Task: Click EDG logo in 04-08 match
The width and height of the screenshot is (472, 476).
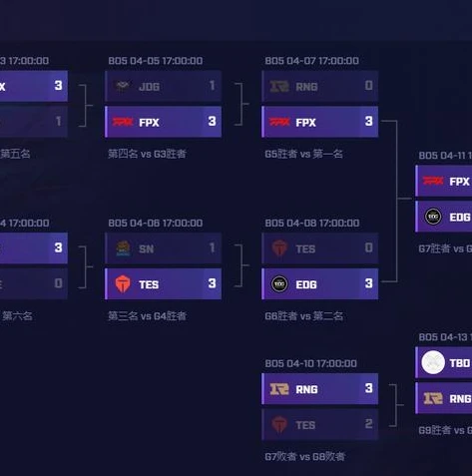Action: coord(279,284)
